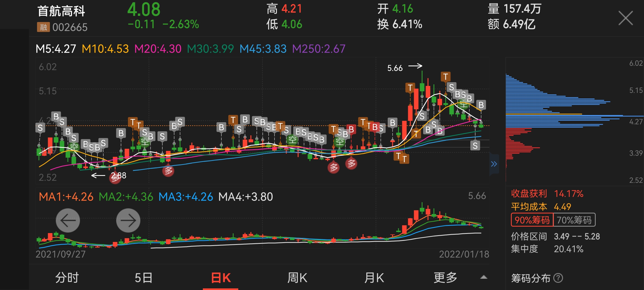
Task: Tap the 量 157.4万 volume
Action: click(x=514, y=9)
